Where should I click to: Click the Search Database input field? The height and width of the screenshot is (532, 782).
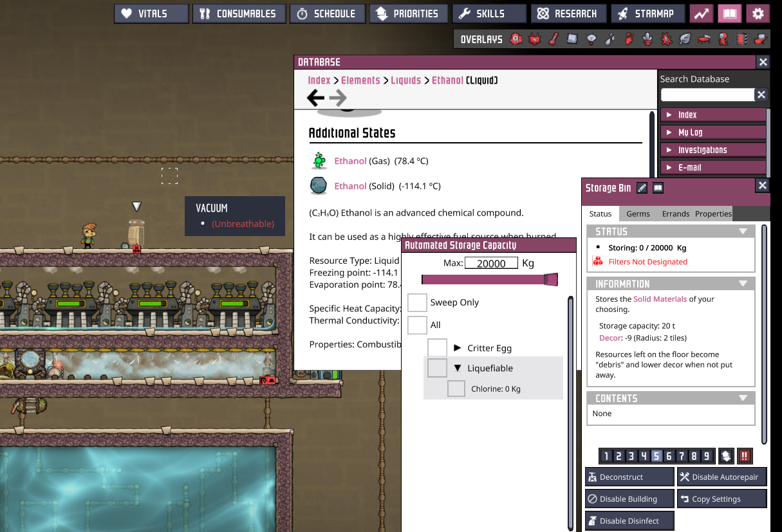point(707,95)
